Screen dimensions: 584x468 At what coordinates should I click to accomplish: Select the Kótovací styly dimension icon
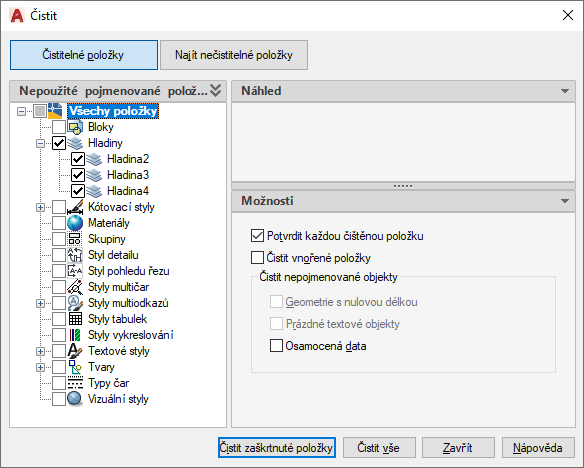pyautogui.click(x=75, y=207)
